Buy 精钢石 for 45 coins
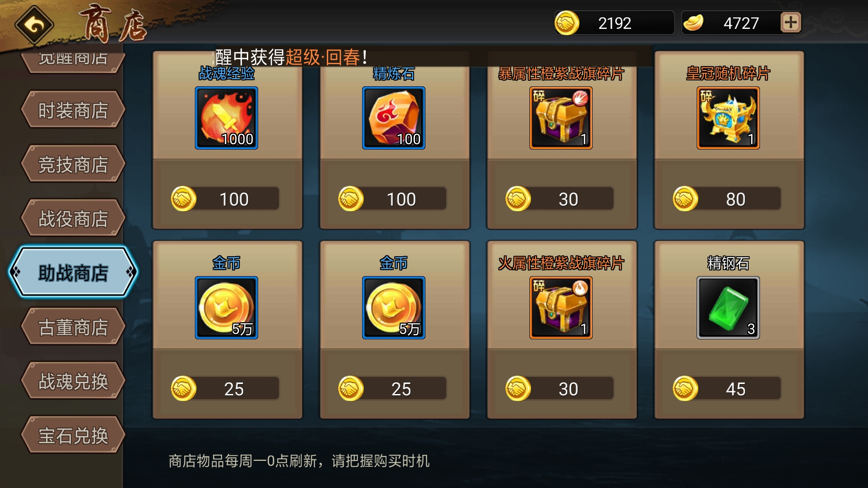The image size is (868, 488). coord(727,389)
